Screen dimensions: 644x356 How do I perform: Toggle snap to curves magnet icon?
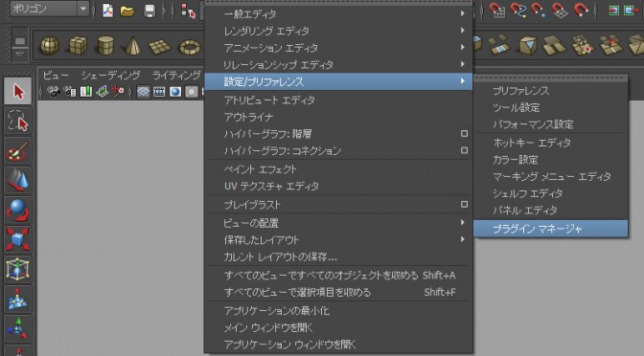point(518,10)
